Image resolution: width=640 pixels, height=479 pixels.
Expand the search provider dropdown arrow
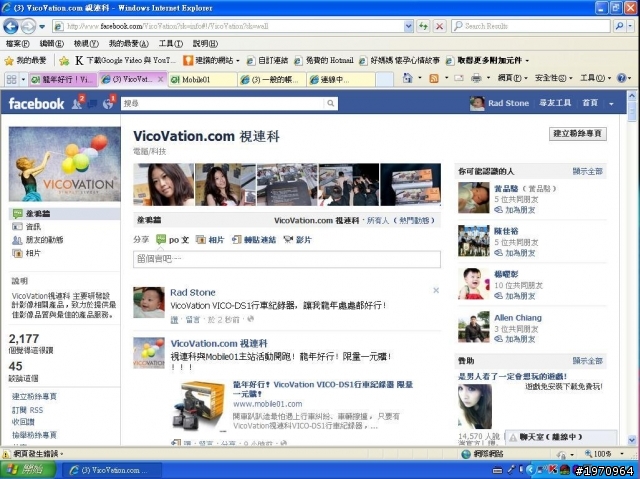tap(631, 26)
